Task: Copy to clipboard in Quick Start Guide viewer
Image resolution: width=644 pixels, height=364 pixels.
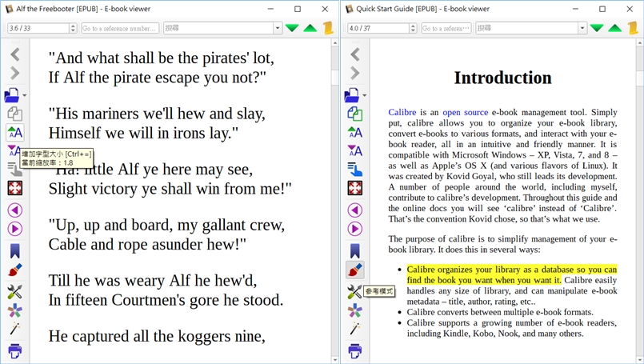Action: click(354, 114)
